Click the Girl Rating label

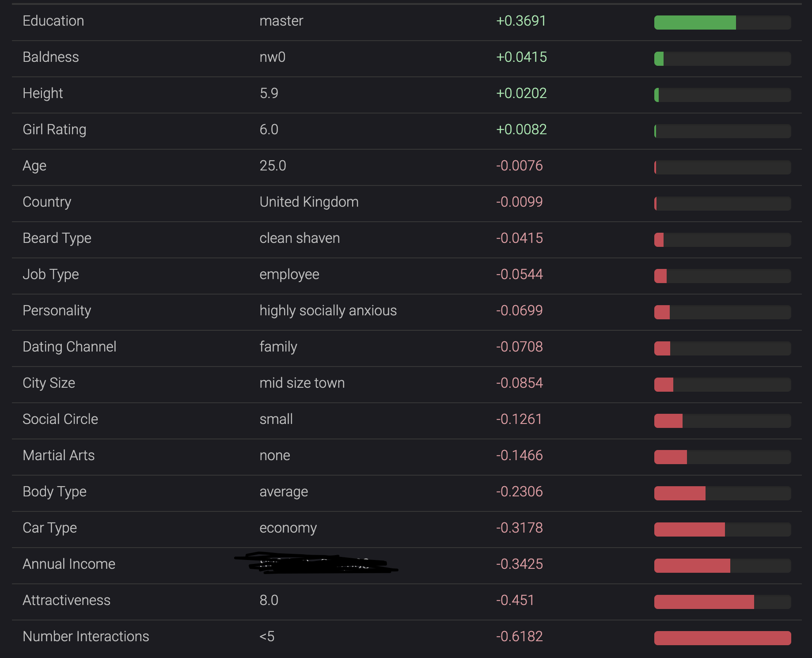pyautogui.click(x=54, y=129)
